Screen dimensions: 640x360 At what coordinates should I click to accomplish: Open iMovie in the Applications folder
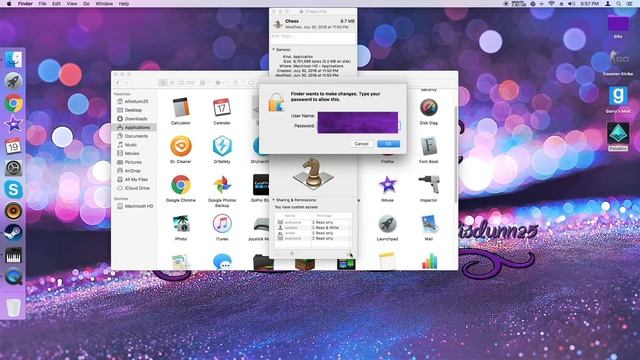[x=387, y=185]
